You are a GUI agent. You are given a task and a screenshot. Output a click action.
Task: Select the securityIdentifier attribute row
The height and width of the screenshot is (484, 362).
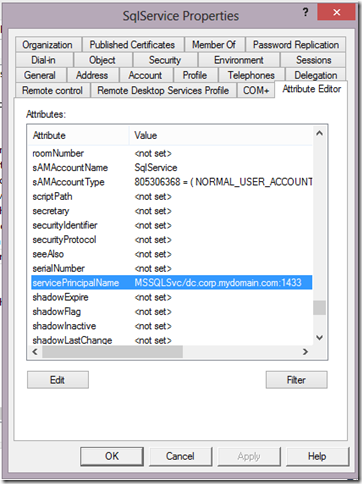(171, 225)
